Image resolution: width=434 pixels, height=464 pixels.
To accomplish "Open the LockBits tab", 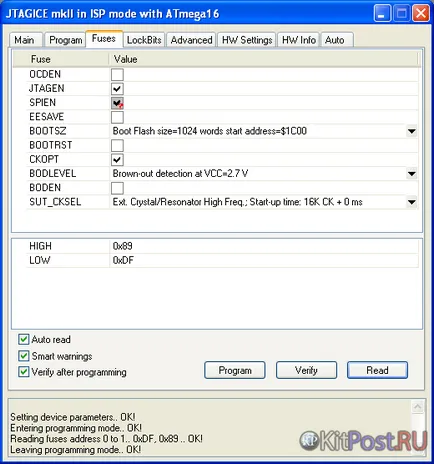I will coord(144,40).
